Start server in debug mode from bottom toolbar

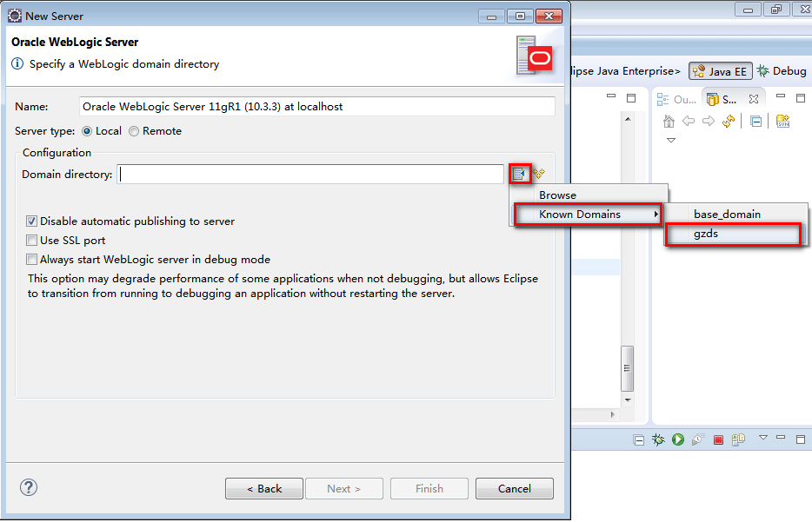(658, 439)
